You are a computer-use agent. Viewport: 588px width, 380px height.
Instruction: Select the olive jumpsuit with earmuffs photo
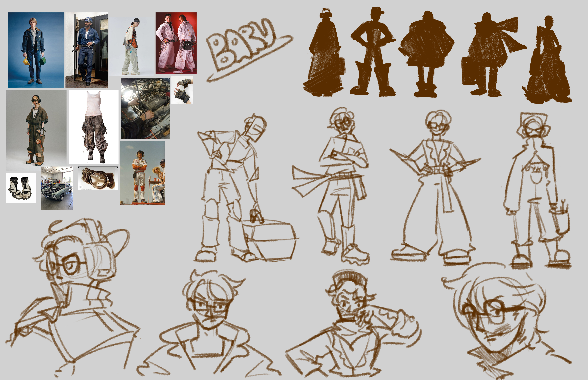tap(36, 130)
